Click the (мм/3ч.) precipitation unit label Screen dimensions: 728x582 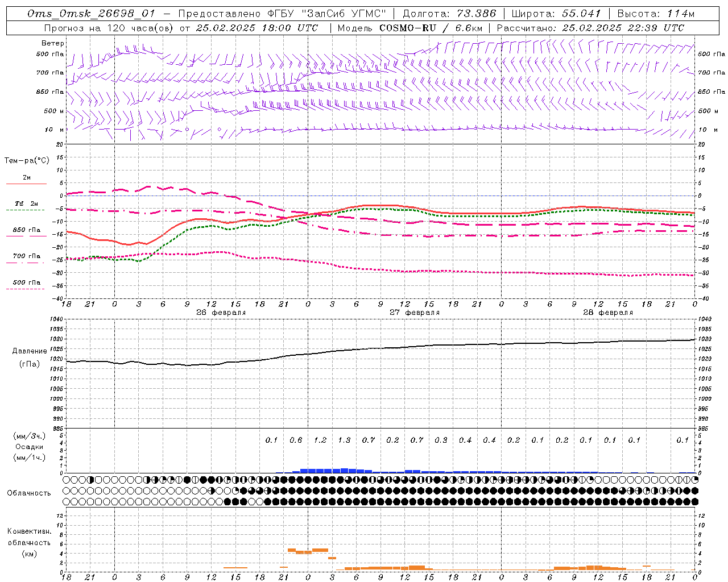30,436
